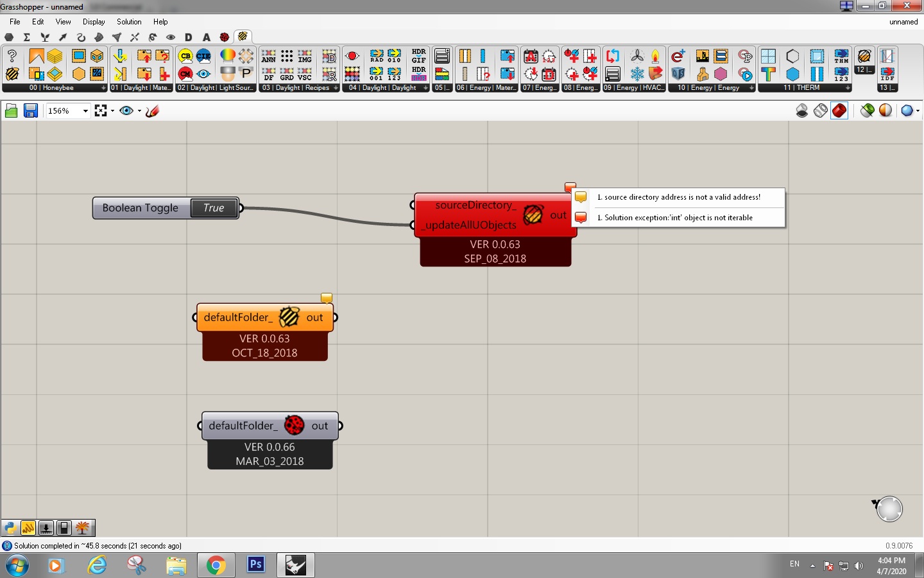Open the eye named views dropdown arrow
Screen dimensions: 924x578
(x=139, y=111)
